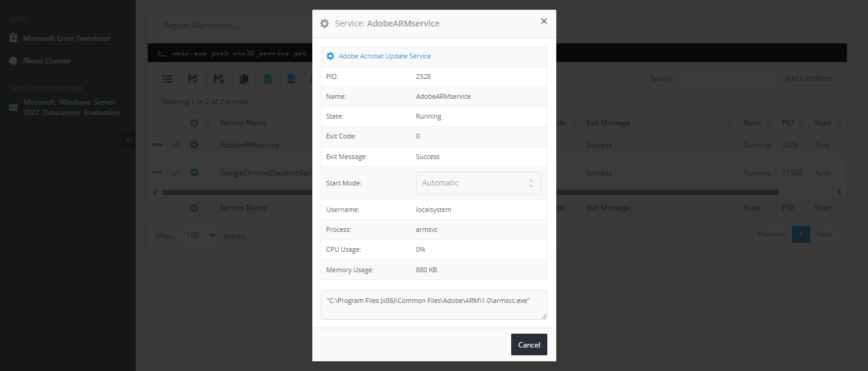Open the Adobe Acrobat Update Service link

(x=385, y=56)
